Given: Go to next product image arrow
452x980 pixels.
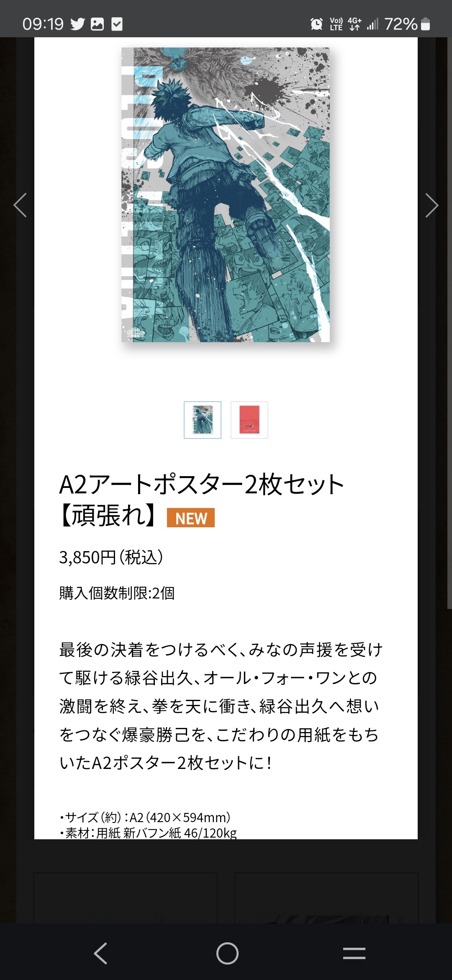Looking at the screenshot, I should click(x=431, y=205).
